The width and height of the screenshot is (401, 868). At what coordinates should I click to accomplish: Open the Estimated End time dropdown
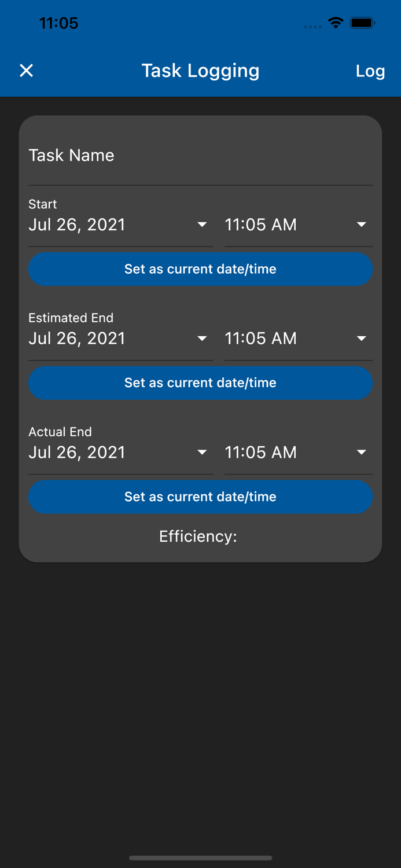point(362,339)
